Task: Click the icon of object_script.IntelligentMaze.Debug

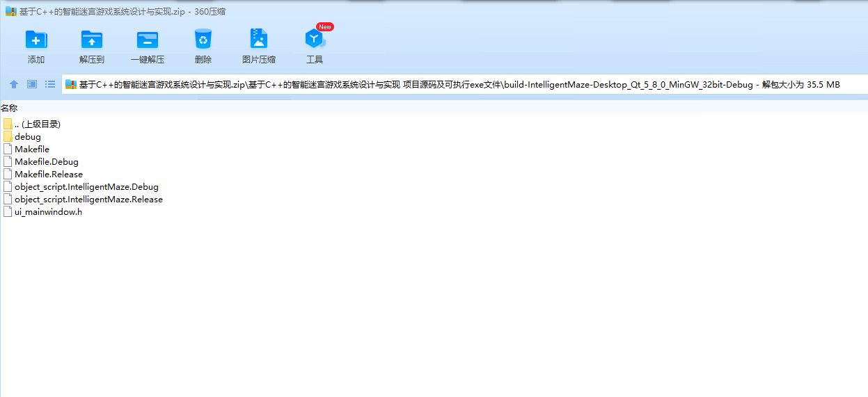Action: (x=8, y=186)
